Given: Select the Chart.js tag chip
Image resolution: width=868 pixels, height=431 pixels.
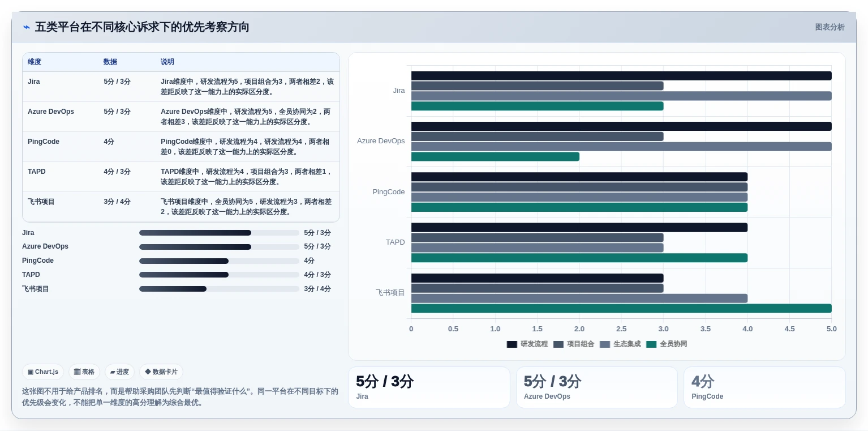Looking at the screenshot, I should coord(43,372).
